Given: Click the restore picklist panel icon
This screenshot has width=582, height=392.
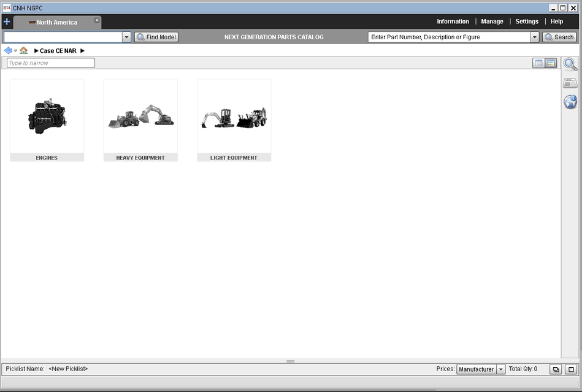Looking at the screenshot, I should point(555,369).
